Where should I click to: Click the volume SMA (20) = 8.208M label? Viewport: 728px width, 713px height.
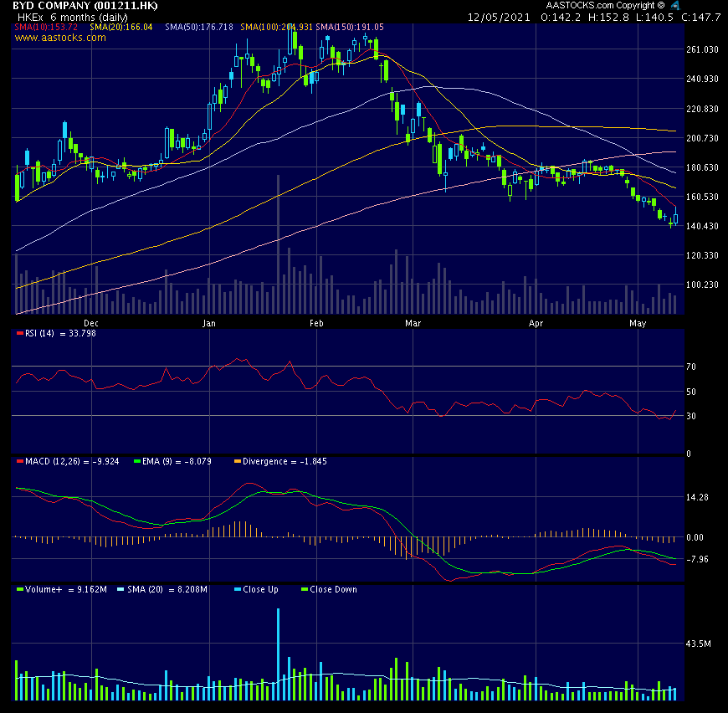click(x=167, y=589)
